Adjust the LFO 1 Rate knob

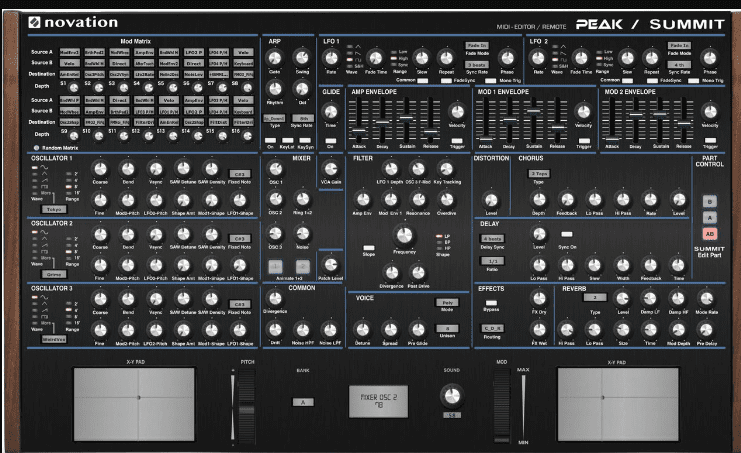(331, 58)
